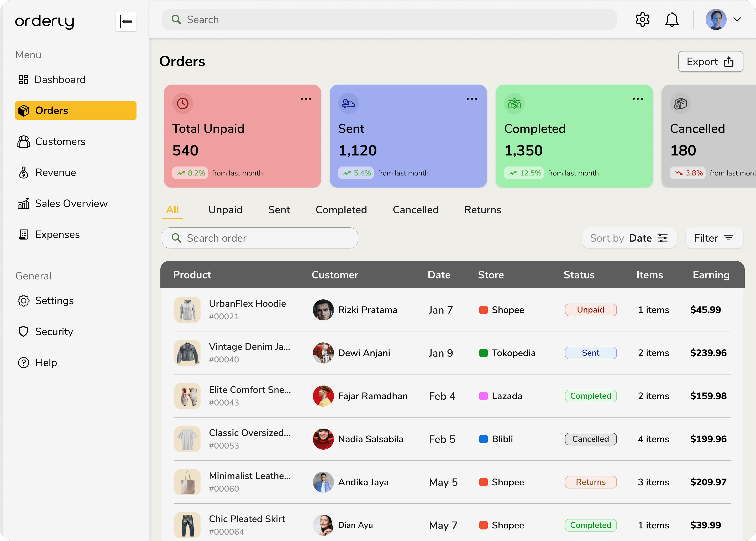Open Sales Overview chart menu item

(x=71, y=204)
